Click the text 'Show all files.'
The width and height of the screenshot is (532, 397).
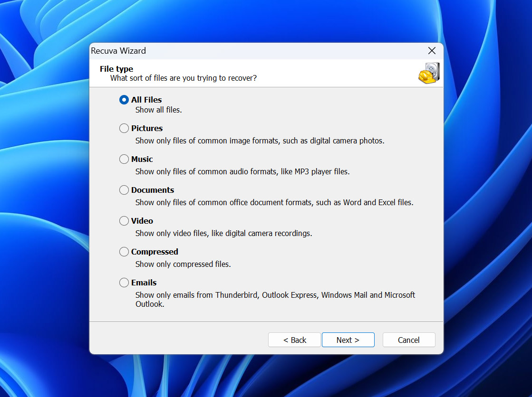point(158,110)
